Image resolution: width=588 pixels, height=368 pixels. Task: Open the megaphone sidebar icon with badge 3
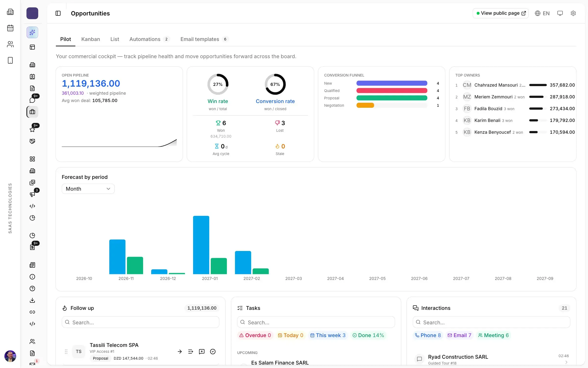32,194
